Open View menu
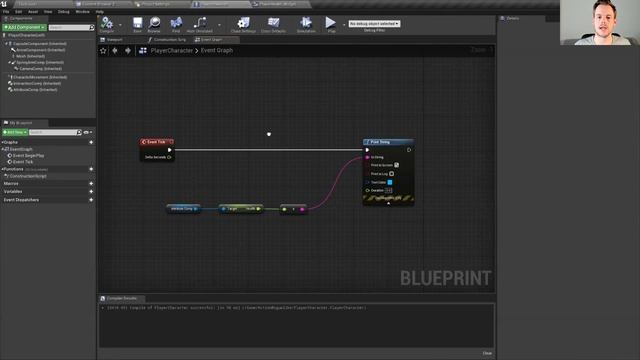Image resolution: width=640 pixels, height=360 pixels. point(48,12)
